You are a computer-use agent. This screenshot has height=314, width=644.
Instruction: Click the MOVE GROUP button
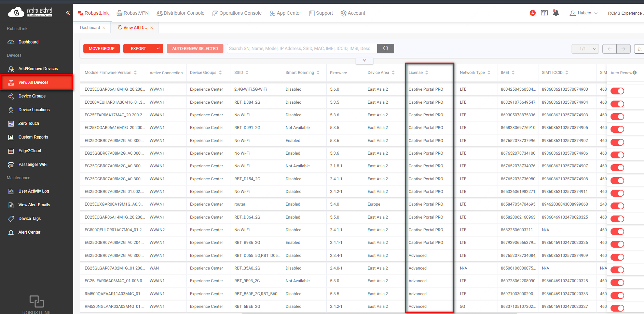(101, 49)
